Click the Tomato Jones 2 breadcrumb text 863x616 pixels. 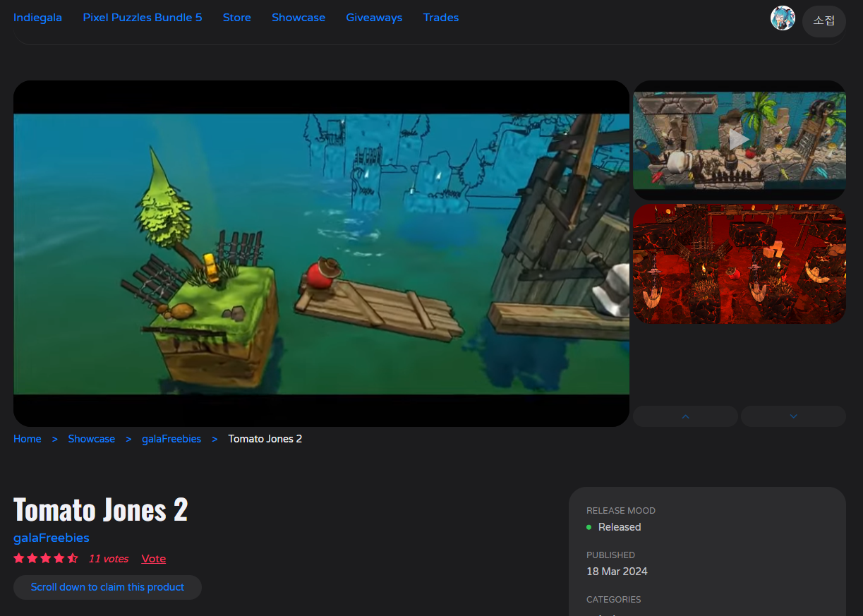[x=265, y=439]
